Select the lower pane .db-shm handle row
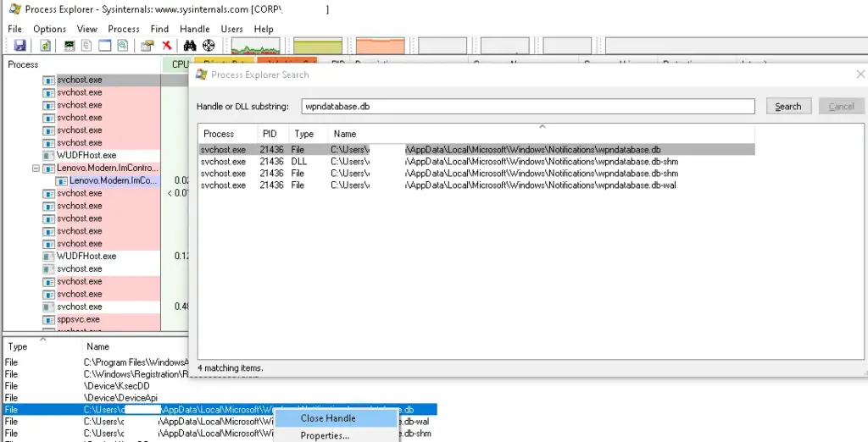Screen dimensions: 868x442 (x=220, y=434)
